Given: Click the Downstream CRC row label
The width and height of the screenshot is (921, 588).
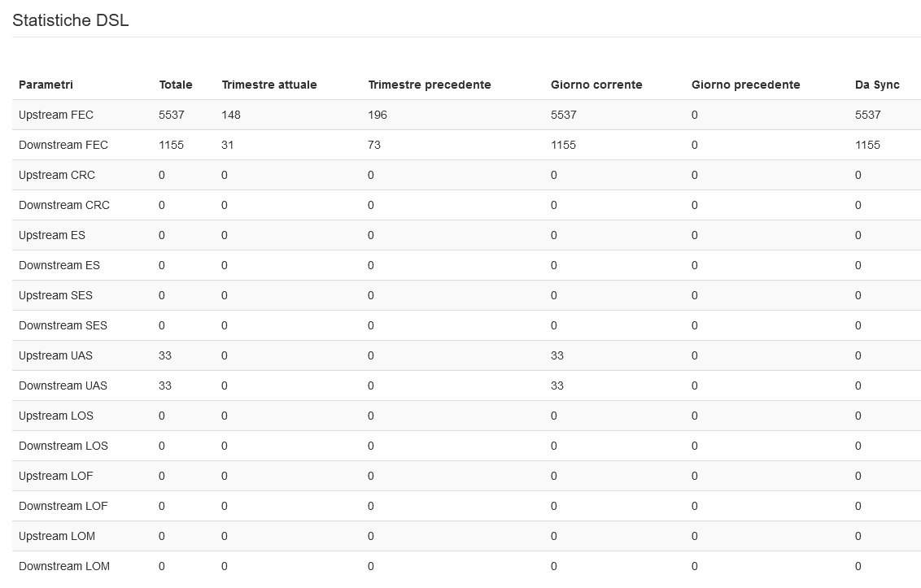Looking at the screenshot, I should point(64,205).
